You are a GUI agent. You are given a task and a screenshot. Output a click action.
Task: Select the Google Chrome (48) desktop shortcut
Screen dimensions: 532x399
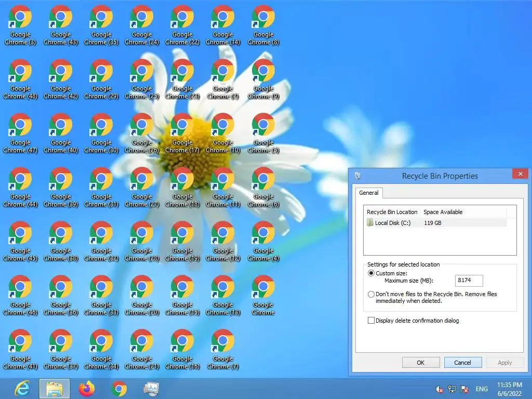(20, 79)
